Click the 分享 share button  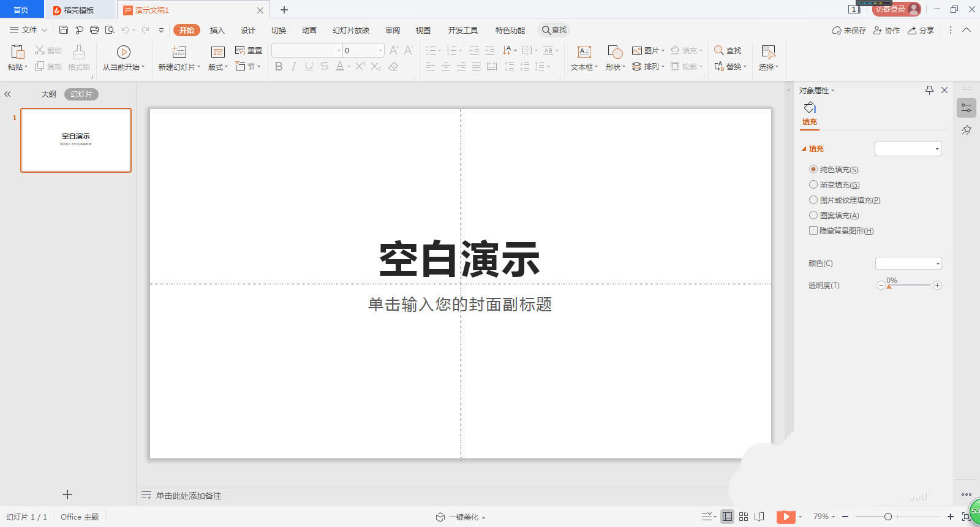921,30
